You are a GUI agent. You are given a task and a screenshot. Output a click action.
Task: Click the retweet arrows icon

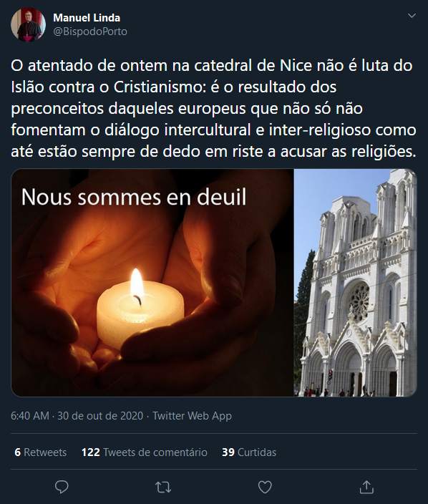click(163, 487)
